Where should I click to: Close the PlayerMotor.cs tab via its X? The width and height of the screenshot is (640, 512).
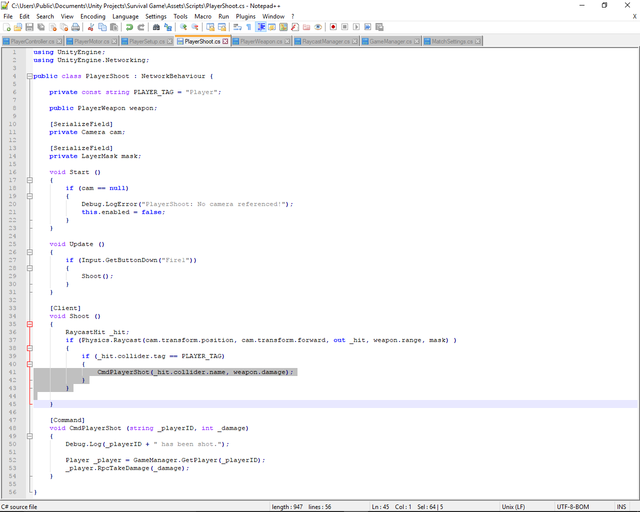pos(114,42)
